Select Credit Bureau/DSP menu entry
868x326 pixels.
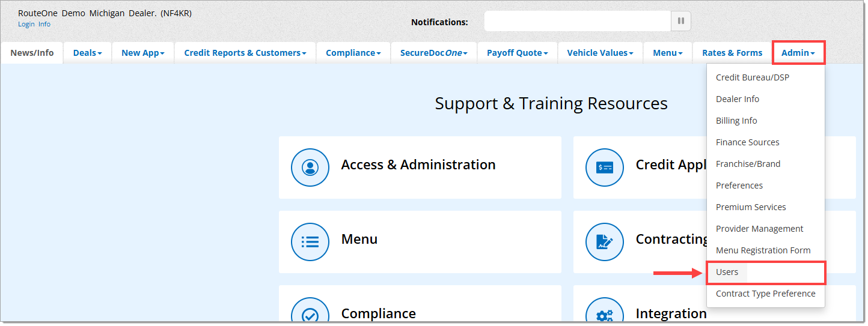(x=752, y=77)
